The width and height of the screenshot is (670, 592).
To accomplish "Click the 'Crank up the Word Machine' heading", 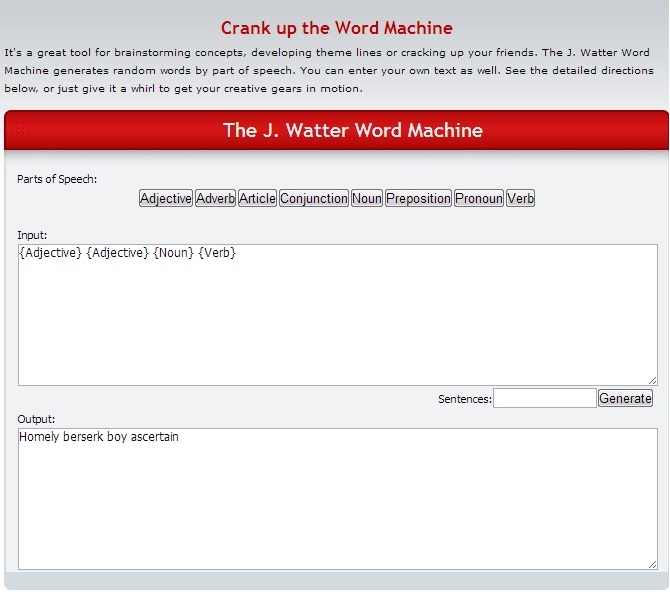I will [x=337, y=28].
